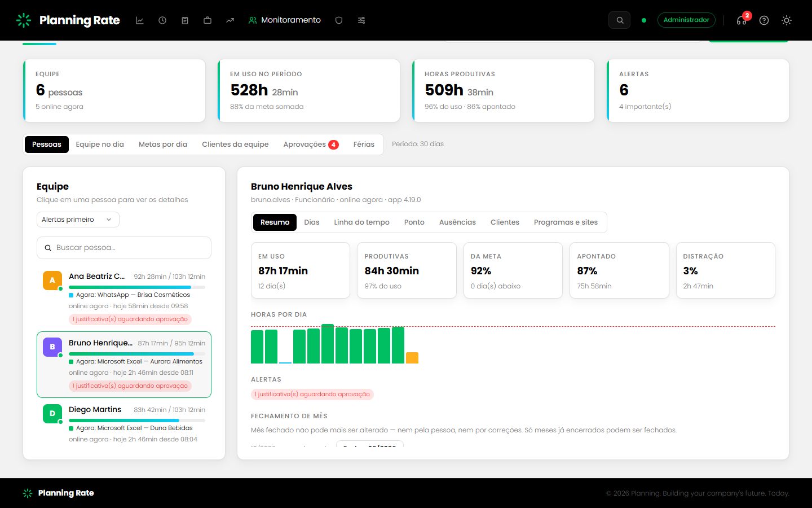Open the 'Programas e sites' tab

[566, 222]
